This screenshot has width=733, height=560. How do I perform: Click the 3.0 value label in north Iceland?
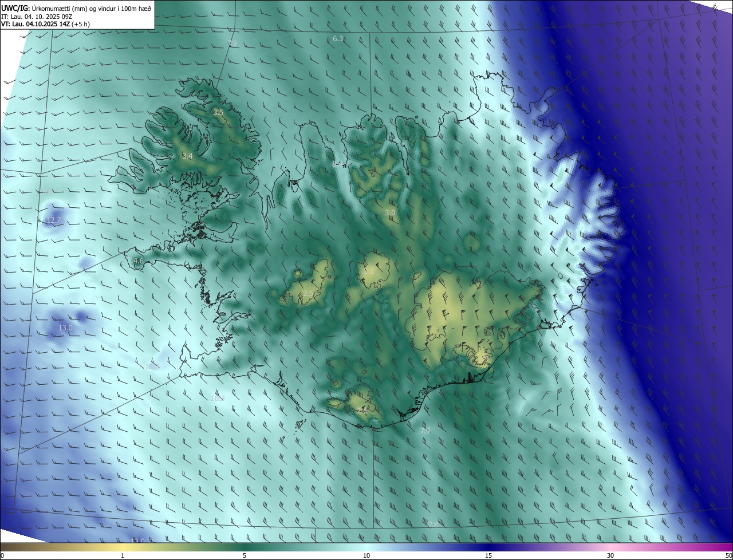(x=390, y=212)
